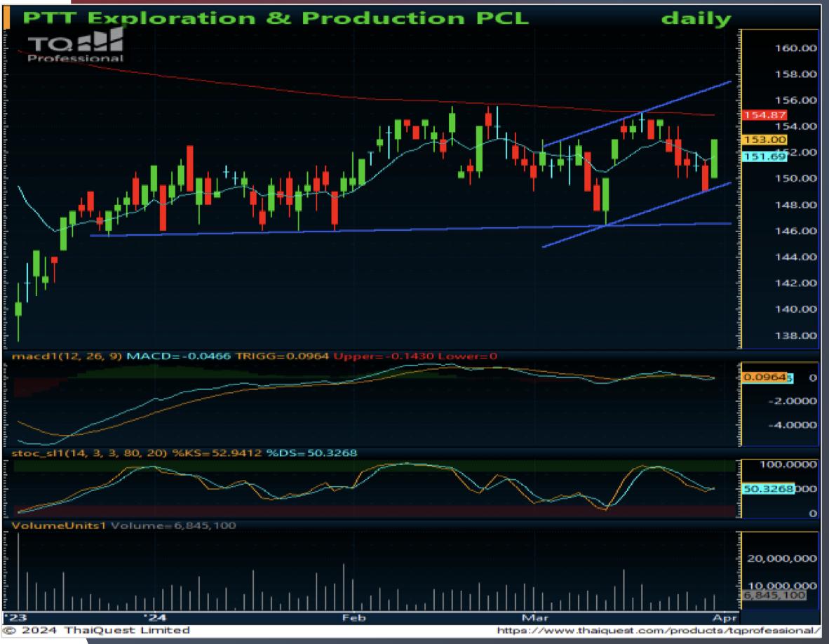Screen dimensions: 829x644
Task: Select the "daily" timeframe label
Action: pyautogui.click(x=696, y=19)
